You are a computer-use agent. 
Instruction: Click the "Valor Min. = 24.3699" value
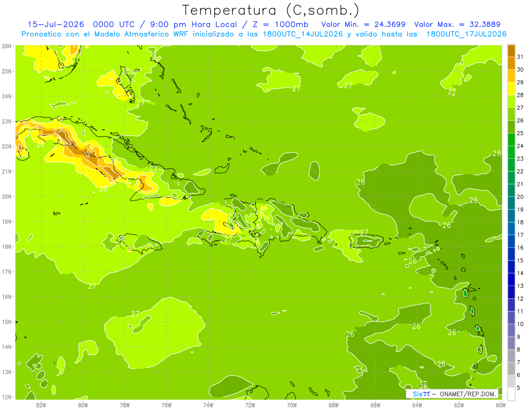point(363,24)
